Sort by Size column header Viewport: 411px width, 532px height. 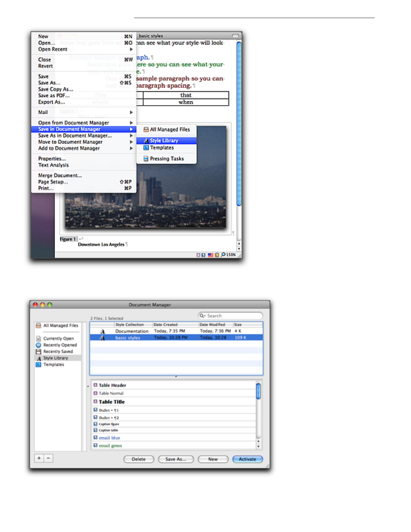click(248, 325)
